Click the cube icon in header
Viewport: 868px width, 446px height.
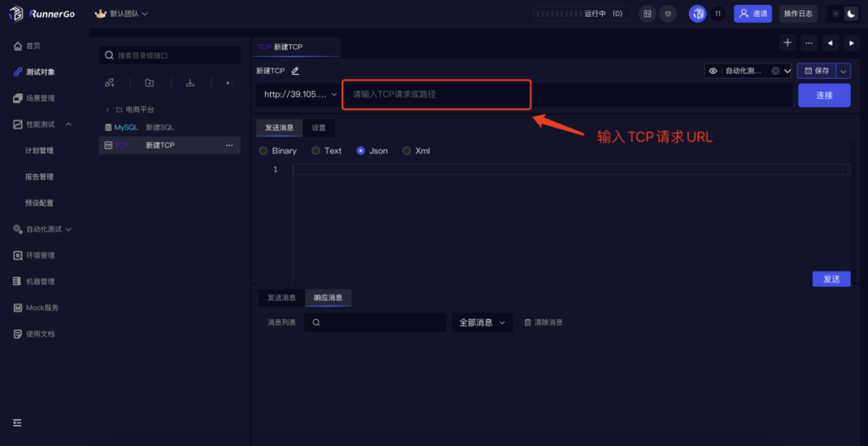[668, 14]
